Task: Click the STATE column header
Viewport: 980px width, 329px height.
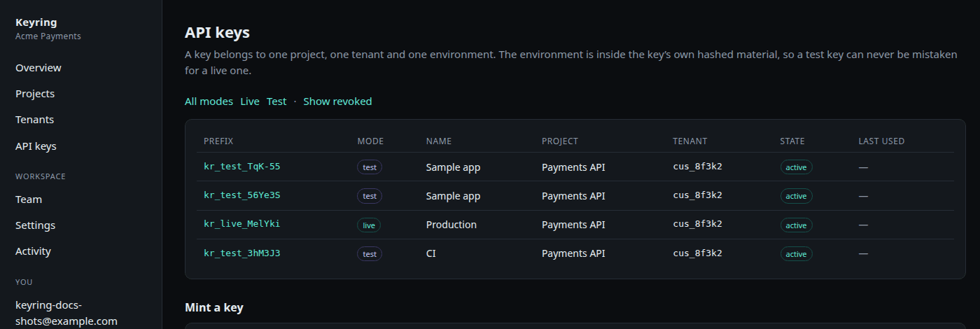Action: [x=792, y=141]
